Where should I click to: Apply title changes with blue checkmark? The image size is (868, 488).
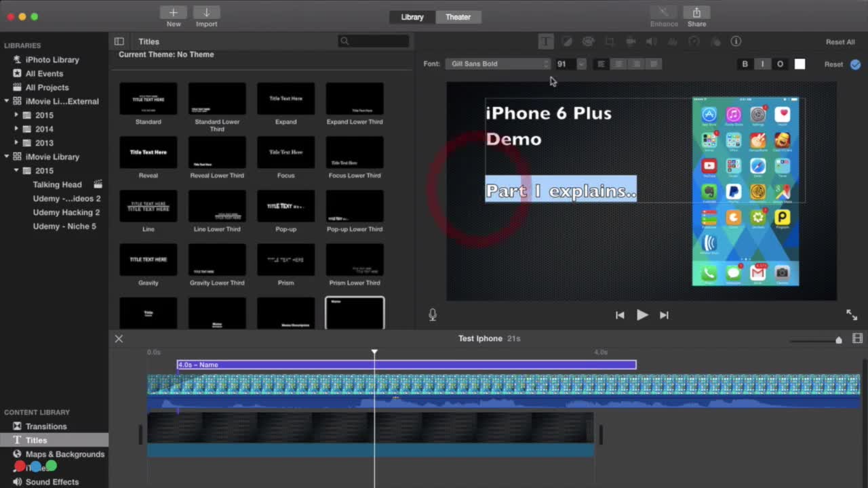coord(855,64)
